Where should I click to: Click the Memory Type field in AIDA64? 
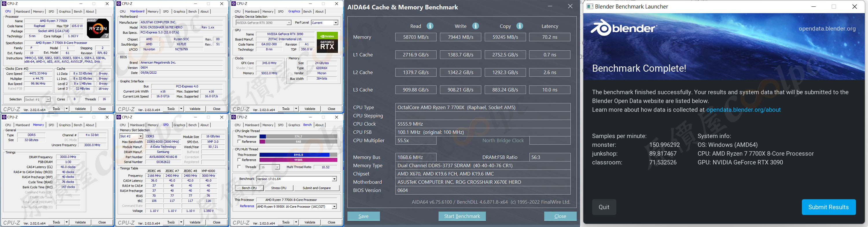(483, 166)
